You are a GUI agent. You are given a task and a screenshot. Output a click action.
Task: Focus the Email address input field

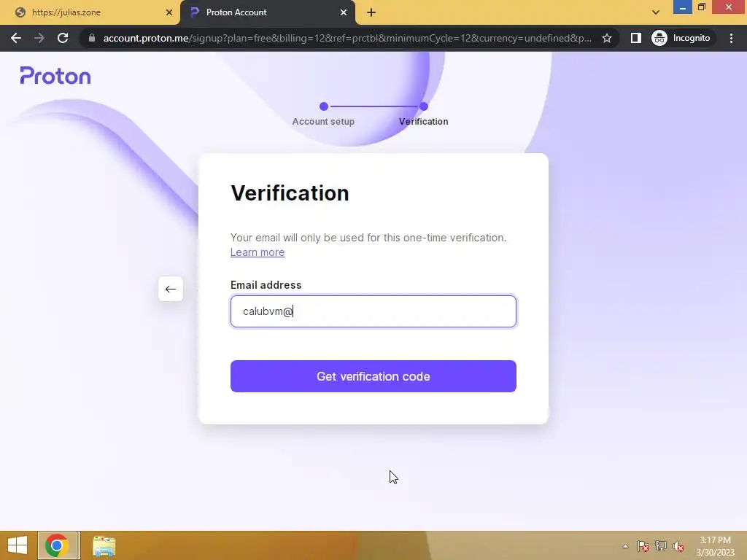(373, 311)
